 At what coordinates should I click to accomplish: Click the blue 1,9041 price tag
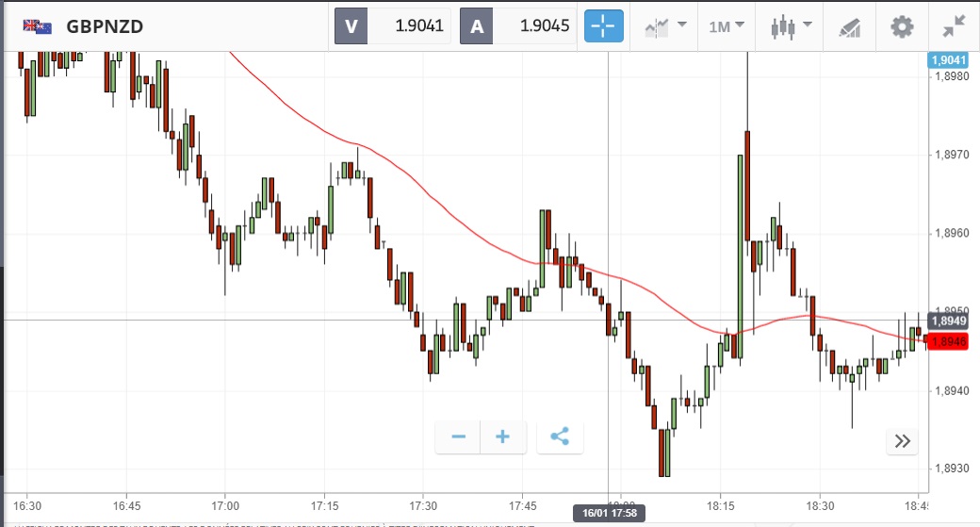tap(949, 60)
